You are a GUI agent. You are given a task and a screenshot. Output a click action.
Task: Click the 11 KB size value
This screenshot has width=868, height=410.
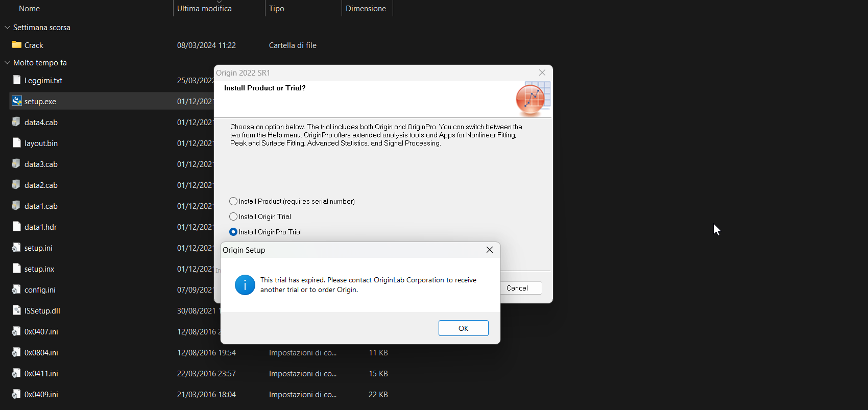coord(378,353)
